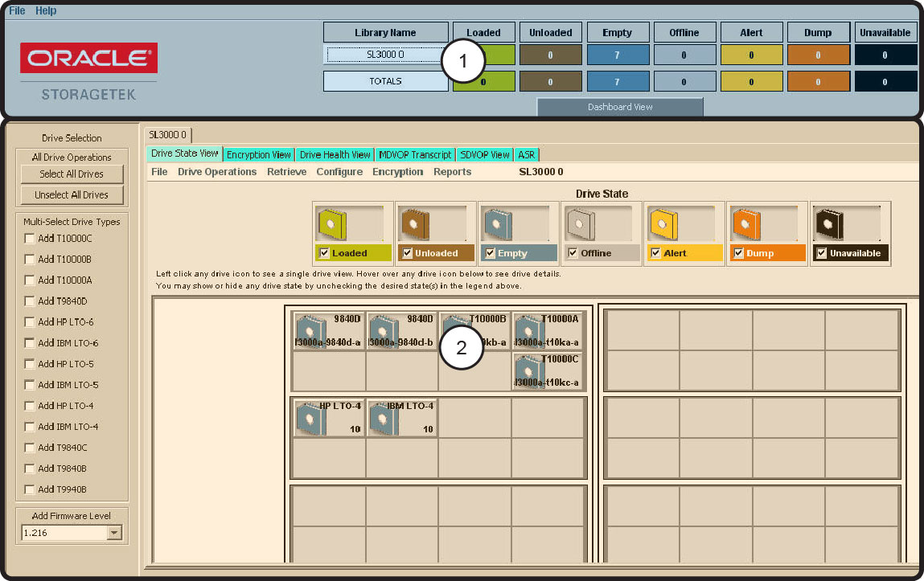Click the Loaded state legend drive icon

(332, 224)
